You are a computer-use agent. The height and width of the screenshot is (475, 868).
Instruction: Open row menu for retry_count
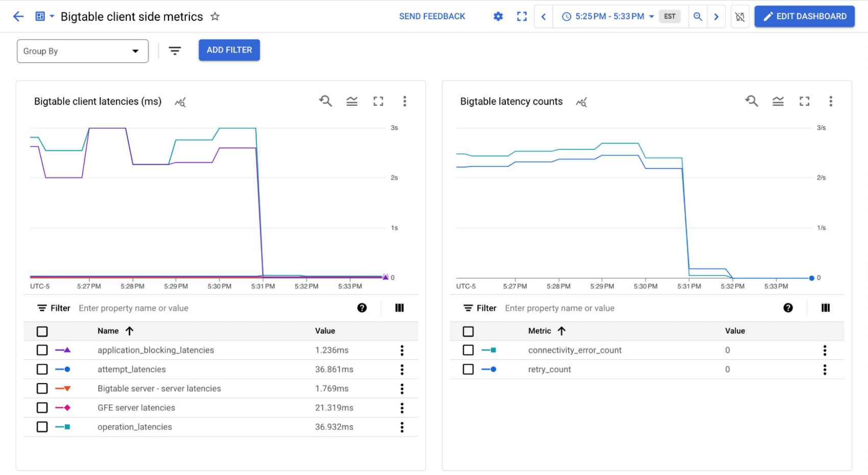pos(825,369)
